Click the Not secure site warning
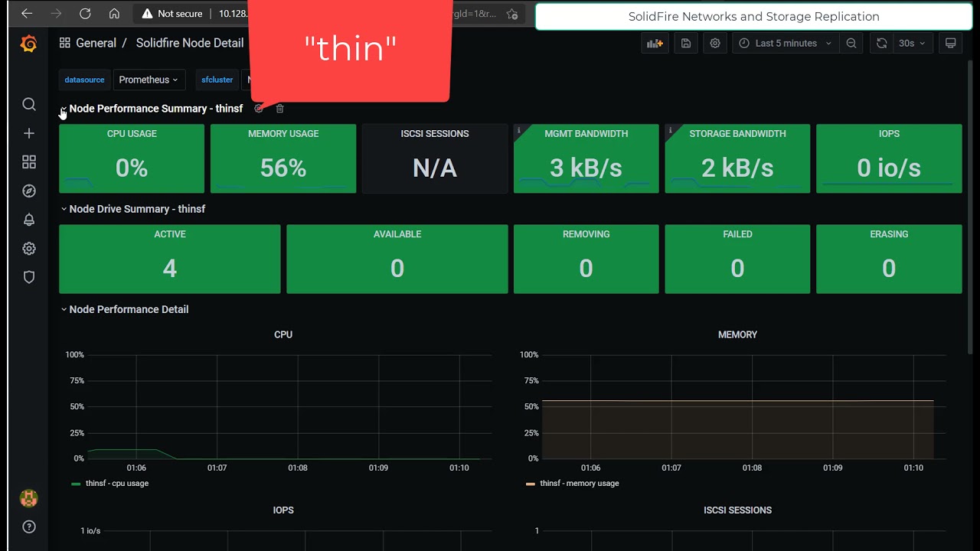980x551 pixels. (x=172, y=14)
